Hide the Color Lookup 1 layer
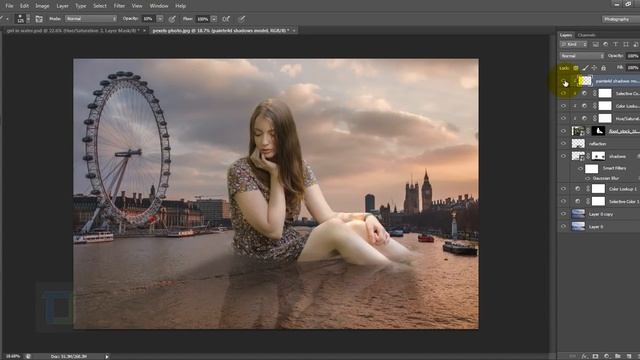Image resolution: width=640 pixels, height=360 pixels. pos(564,189)
